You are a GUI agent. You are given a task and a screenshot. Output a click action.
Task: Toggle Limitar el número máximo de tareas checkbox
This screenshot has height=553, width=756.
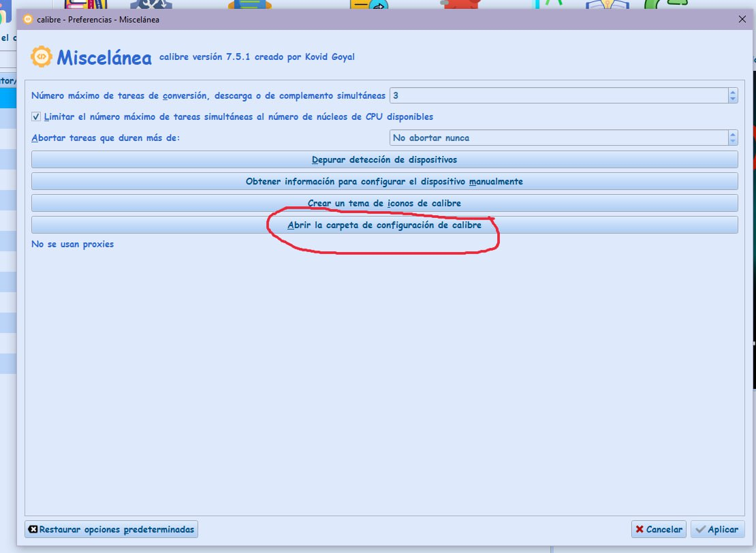click(x=36, y=116)
